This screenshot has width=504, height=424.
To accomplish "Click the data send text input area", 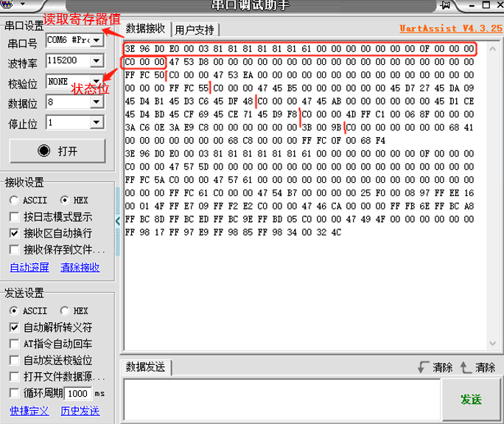I will (x=282, y=400).
